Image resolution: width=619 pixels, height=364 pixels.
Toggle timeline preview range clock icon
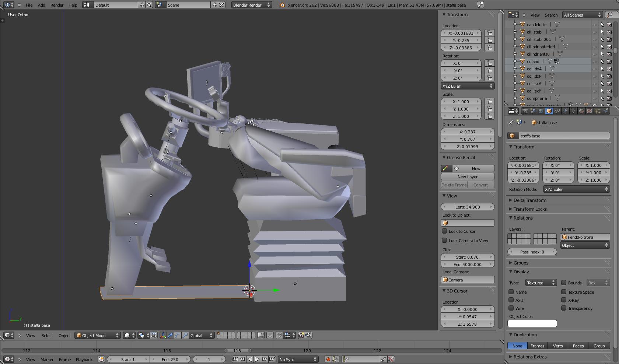coord(101,359)
